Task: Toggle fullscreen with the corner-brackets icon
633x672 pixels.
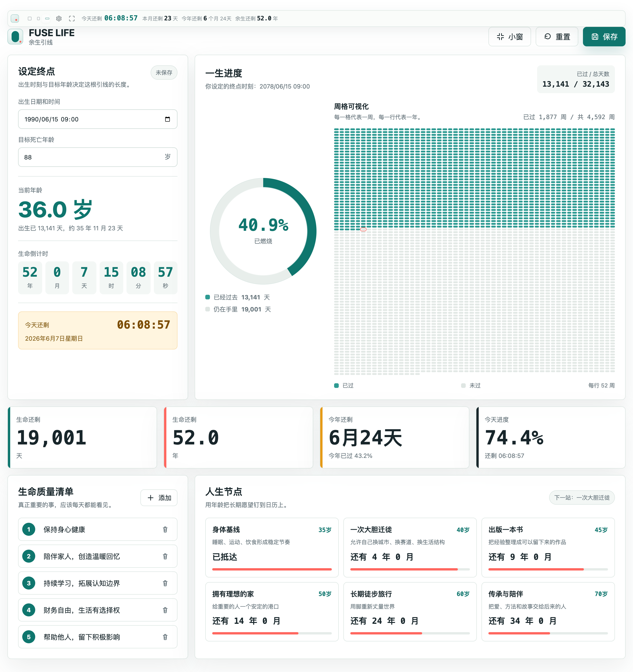Action: pyautogui.click(x=72, y=19)
